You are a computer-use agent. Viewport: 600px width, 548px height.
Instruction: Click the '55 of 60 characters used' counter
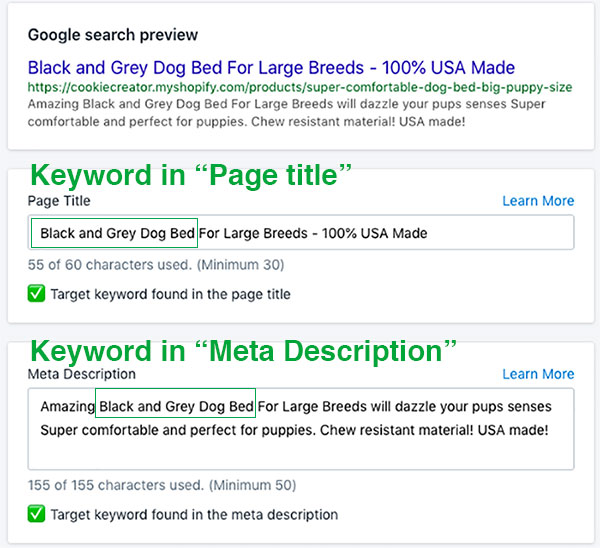tap(156, 265)
